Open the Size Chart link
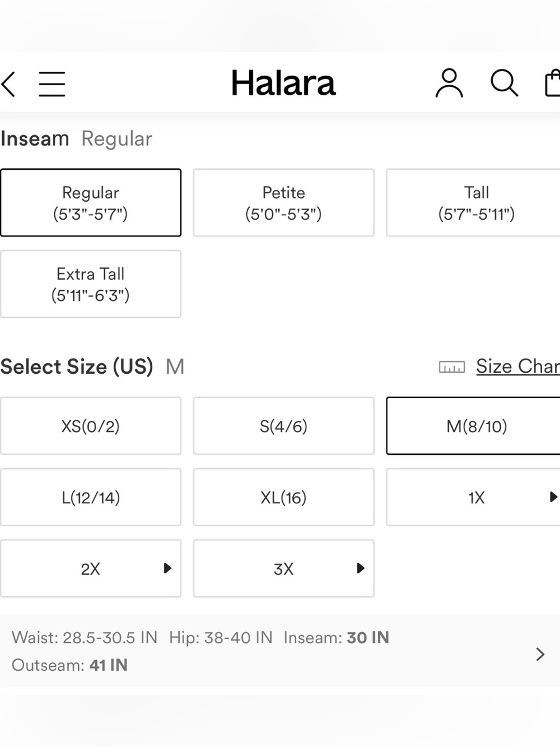The image size is (560, 747). pyautogui.click(x=518, y=366)
